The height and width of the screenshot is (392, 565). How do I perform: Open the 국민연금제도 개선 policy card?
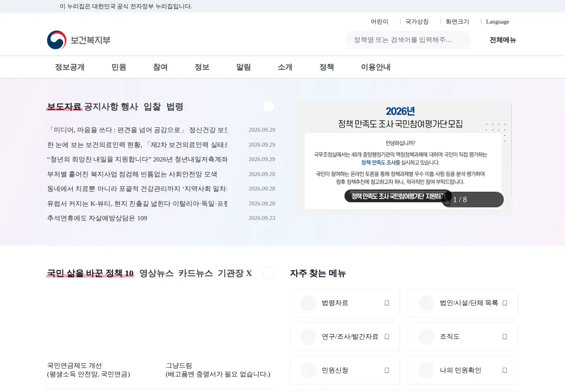89,370
